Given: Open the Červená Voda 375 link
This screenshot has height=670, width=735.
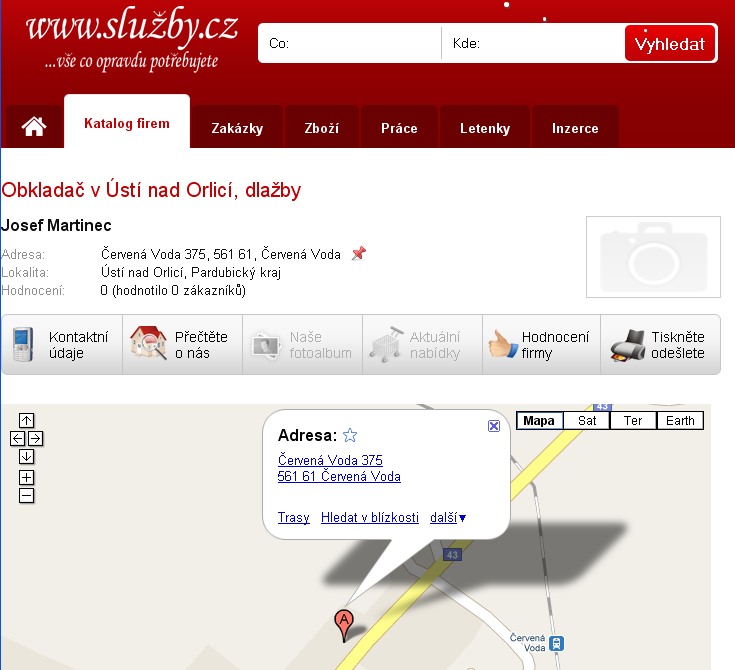Looking at the screenshot, I should pyautogui.click(x=330, y=460).
